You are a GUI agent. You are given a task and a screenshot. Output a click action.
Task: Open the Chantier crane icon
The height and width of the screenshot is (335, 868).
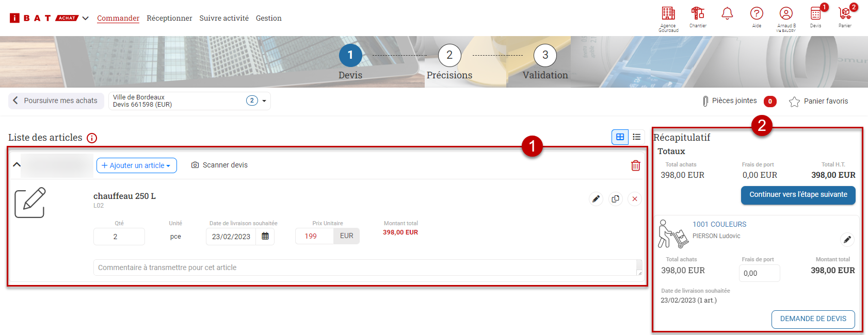point(698,14)
